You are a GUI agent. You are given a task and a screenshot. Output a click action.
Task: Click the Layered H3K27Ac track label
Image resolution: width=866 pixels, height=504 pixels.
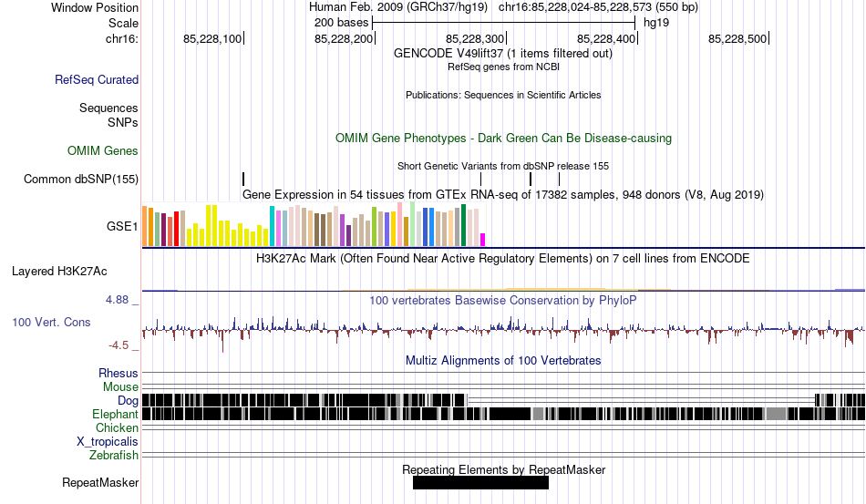coord(59,271)
